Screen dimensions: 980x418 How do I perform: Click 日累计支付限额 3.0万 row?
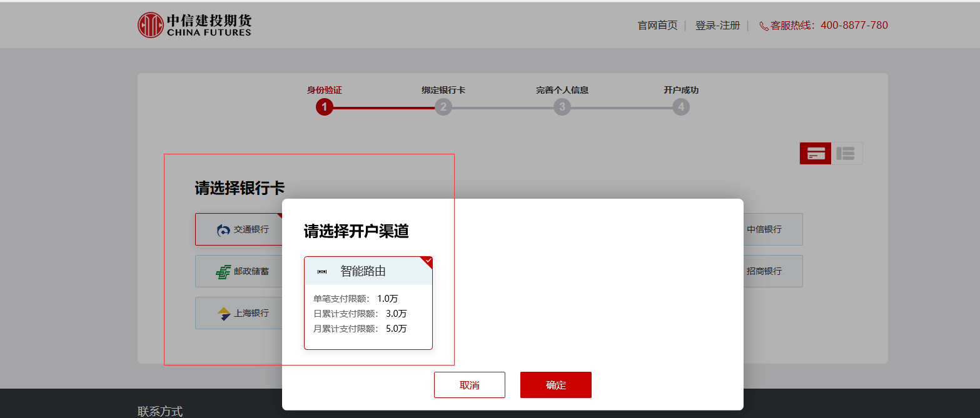click(x=360, y=314)
